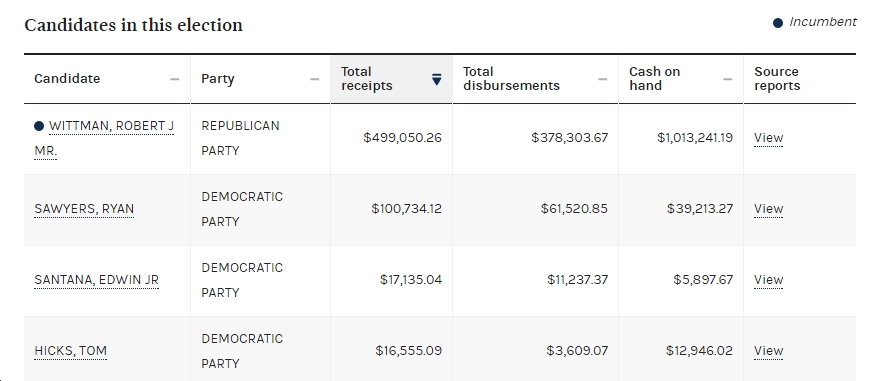Click incumbent dot next to Wittman
Viewport: 872px width, 381px height.
[x=39, y=126]
